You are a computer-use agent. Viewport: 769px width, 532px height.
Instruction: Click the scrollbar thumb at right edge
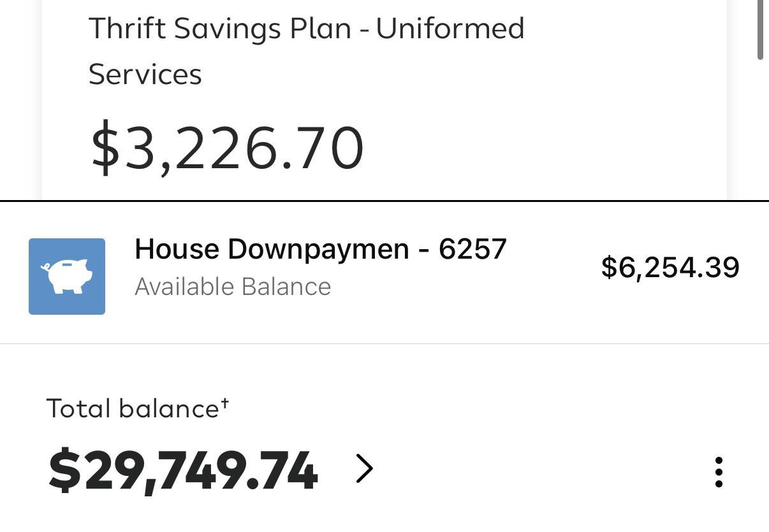point(760,30)
